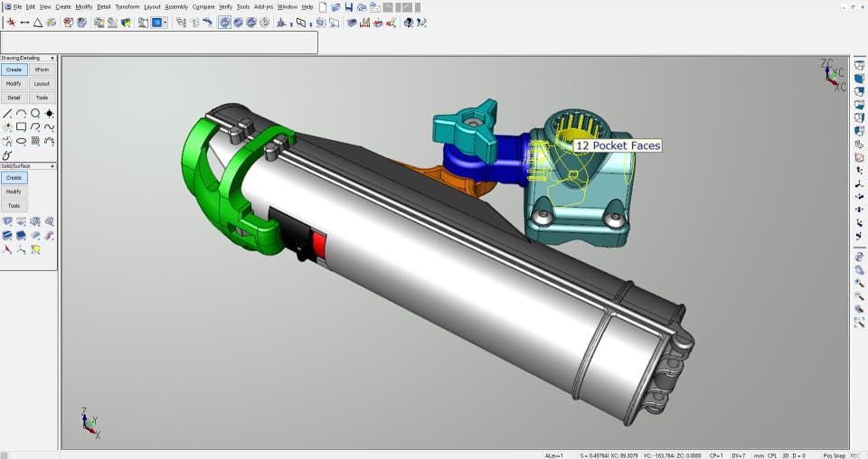Select the Line tool in Drawing/Detailing

7,113
